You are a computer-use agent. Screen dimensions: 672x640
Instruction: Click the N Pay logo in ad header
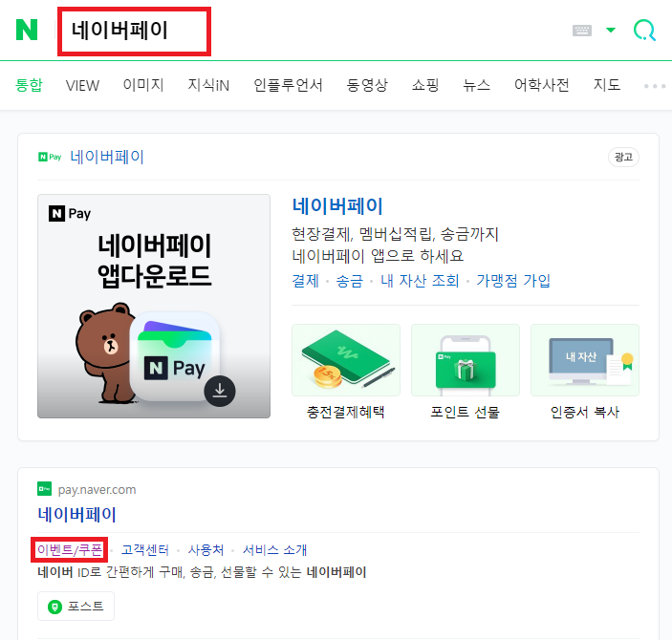pyautogui.click(x=50, y=157)
